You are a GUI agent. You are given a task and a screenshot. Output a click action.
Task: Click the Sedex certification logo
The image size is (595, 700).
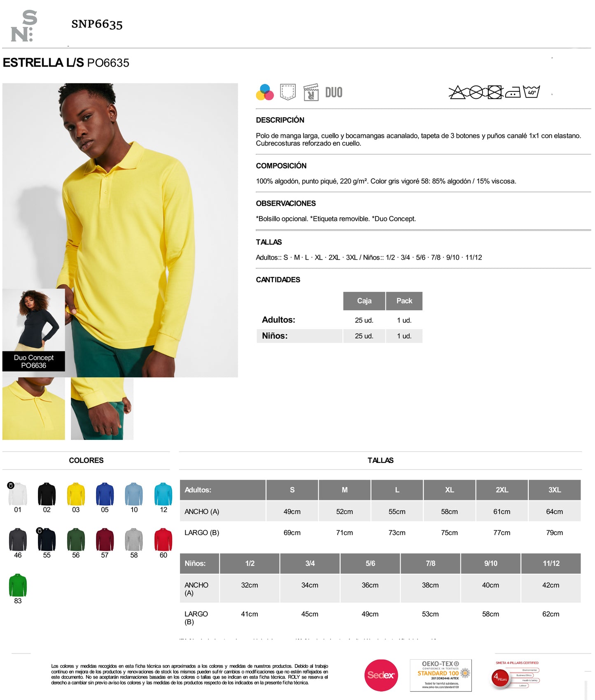click(381, 675)
